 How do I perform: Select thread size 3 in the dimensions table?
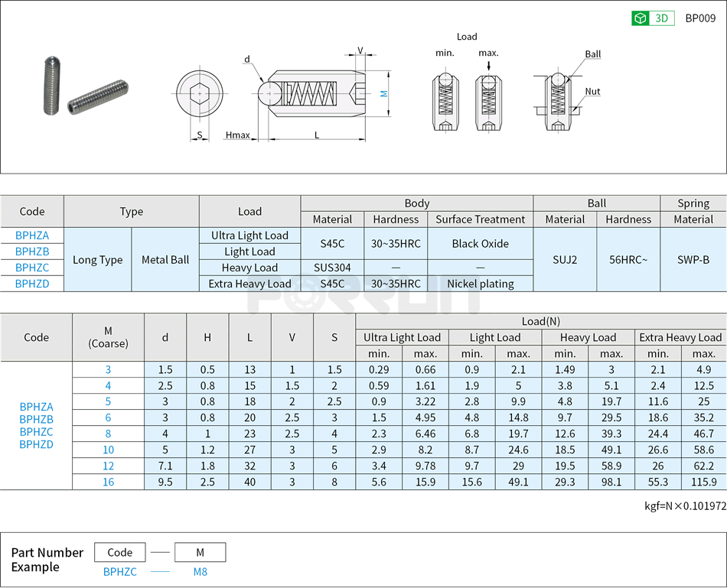(x=108, y=369)
